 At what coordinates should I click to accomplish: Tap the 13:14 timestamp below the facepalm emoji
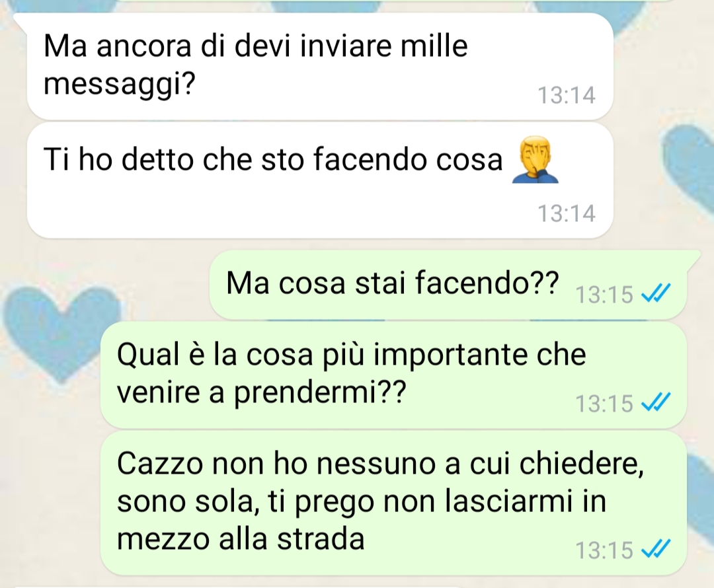(x=567, y=213)
